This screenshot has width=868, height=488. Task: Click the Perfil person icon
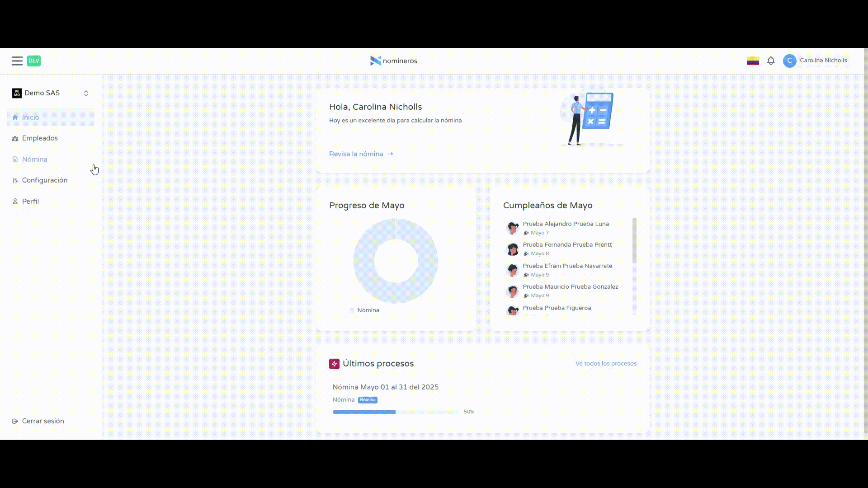point(15,202)
